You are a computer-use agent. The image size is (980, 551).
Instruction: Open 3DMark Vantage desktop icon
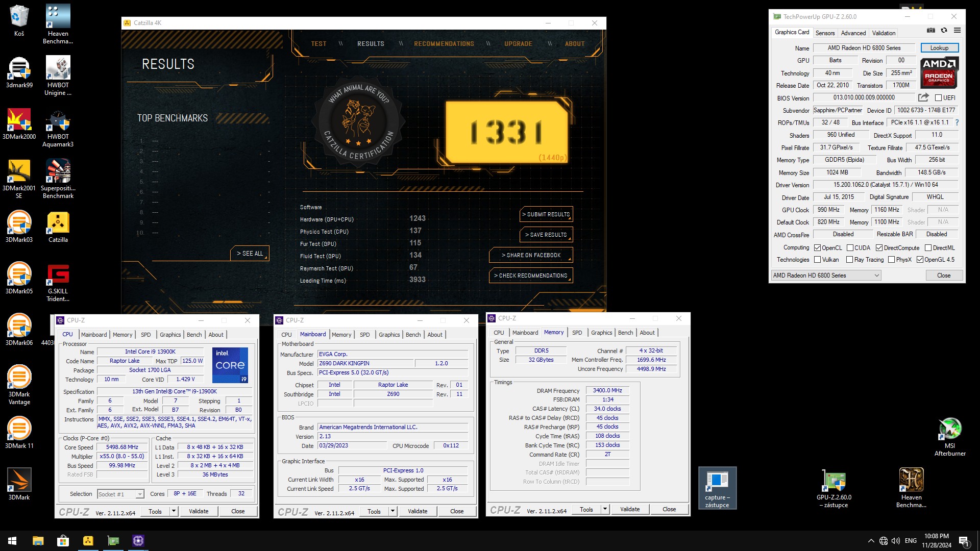[19, 385]
